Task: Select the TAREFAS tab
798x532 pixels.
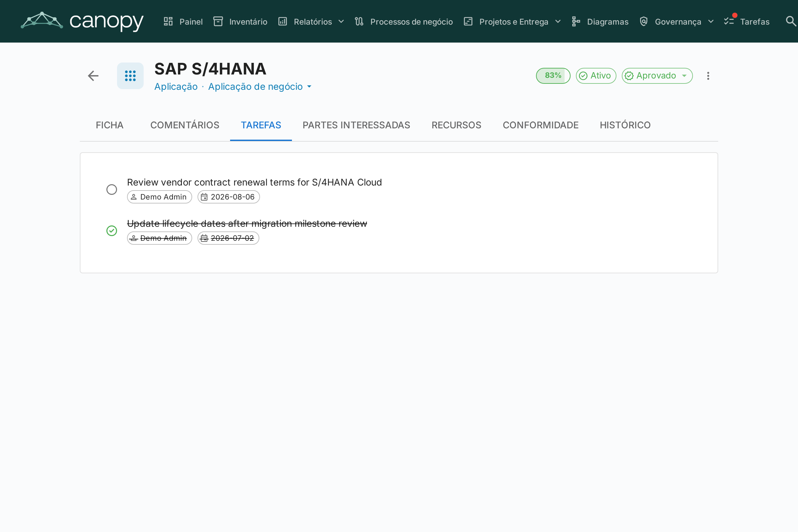Action: pyautogui.click(x=261, y=125)
